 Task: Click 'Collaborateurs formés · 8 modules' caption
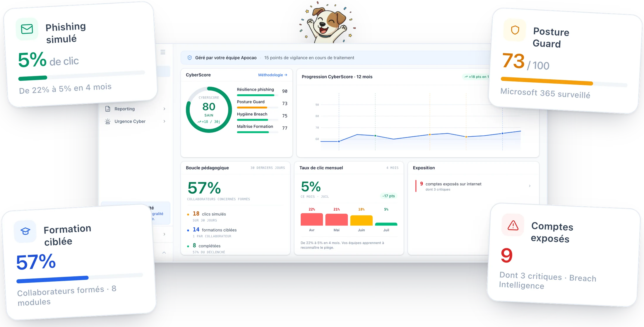tap(67, 295)
